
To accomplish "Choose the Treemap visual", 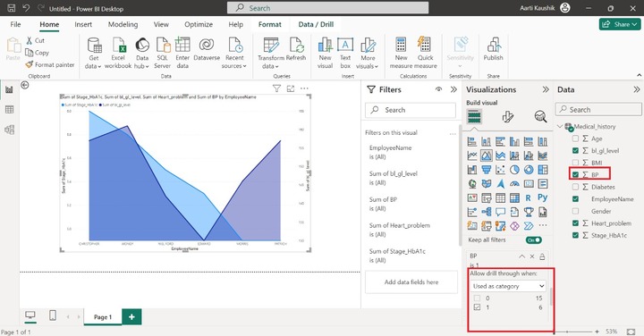I will (543, 170).
